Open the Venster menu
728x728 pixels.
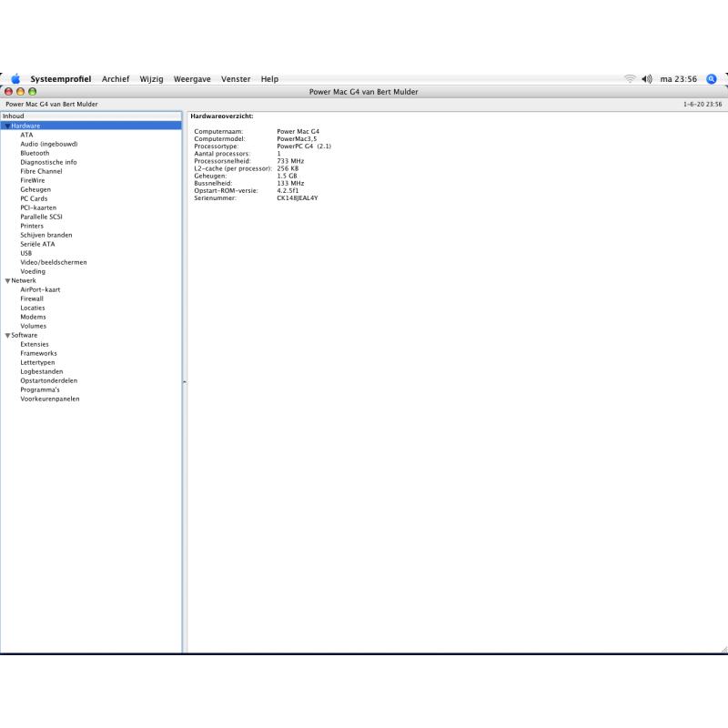(x=236, y=79)
